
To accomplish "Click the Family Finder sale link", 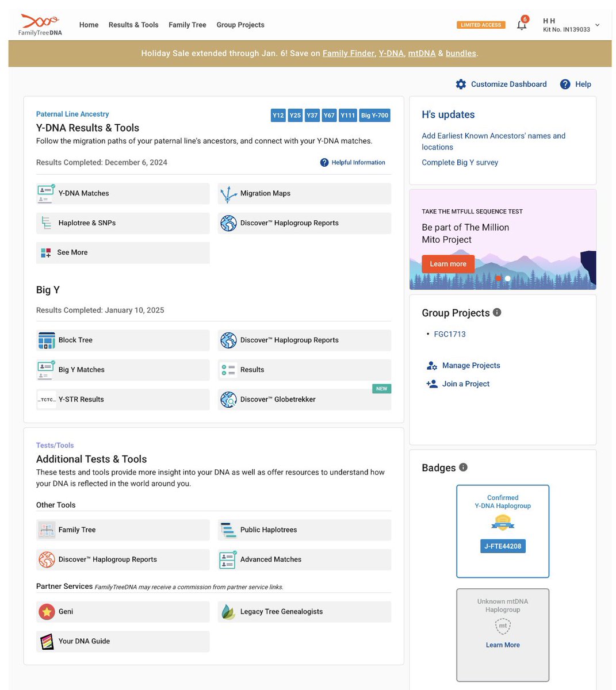I will click(349, 53).
